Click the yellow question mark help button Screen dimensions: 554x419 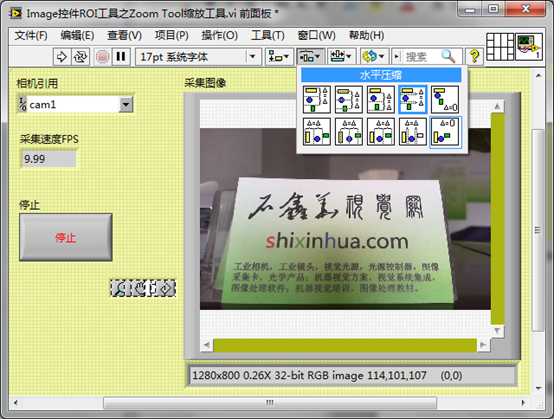point(474,57)
